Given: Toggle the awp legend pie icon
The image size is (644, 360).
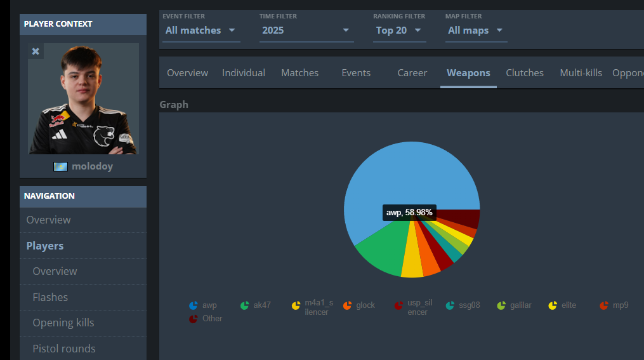Looking at the screenshot, I should click(x=194, y=305).
